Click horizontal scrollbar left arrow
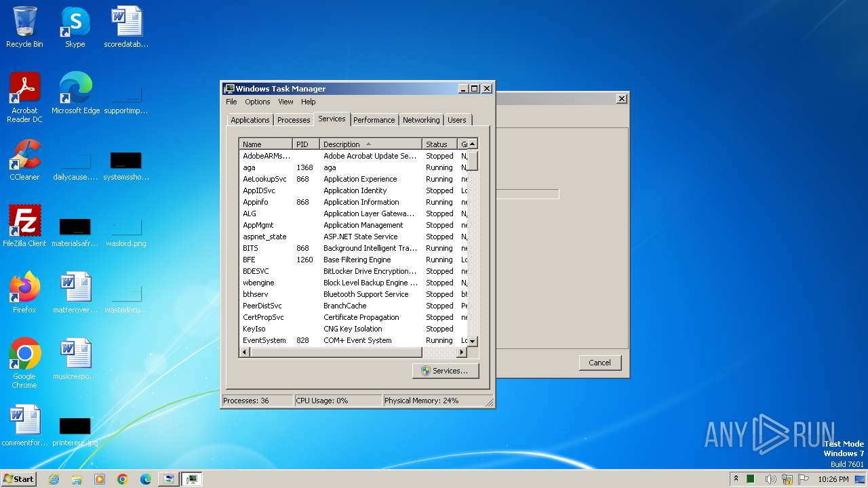 (x=245, y=352)
